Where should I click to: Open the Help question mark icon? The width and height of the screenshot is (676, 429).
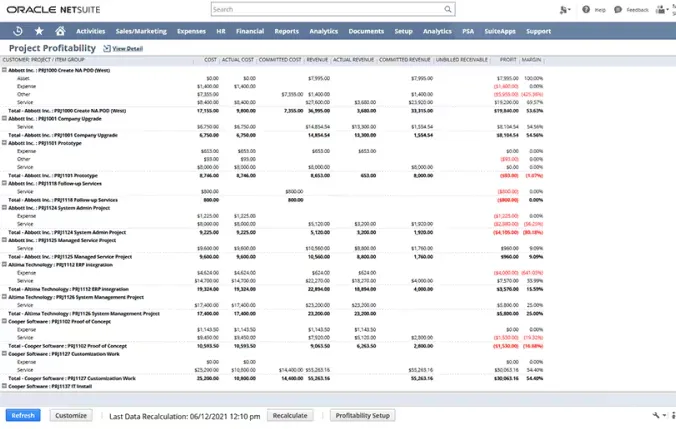[x=586, y=10]
